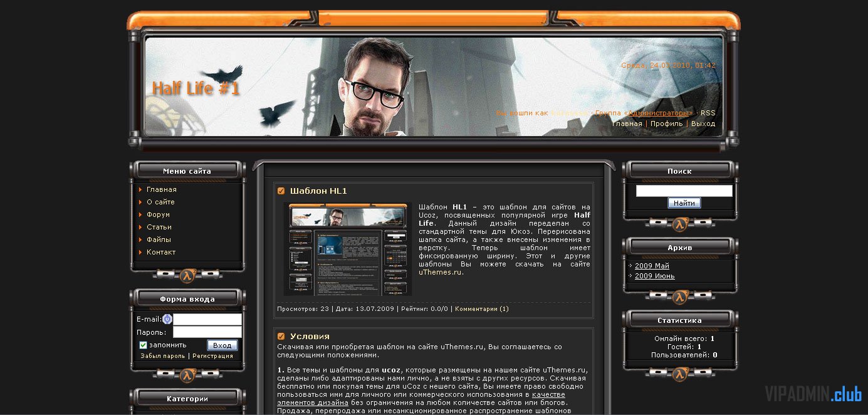Open the HL1 template preview thumbnail
868x415 pixels.
pos(348,249)
